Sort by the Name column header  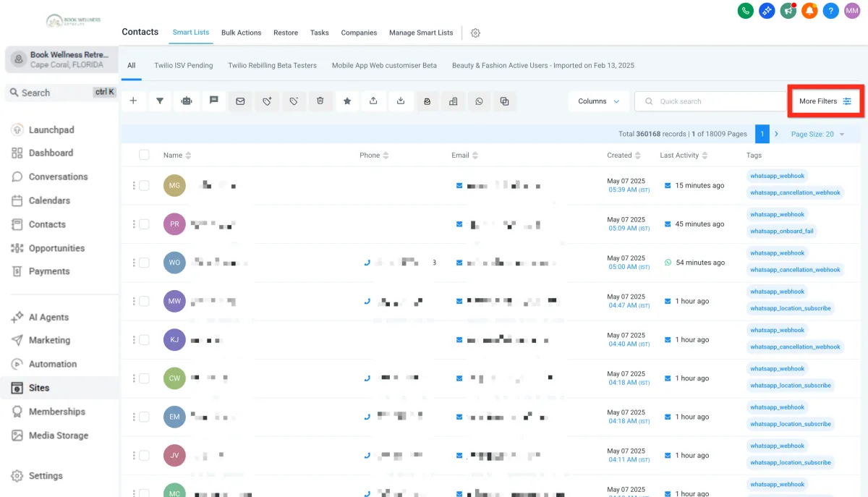coord(177,156)
